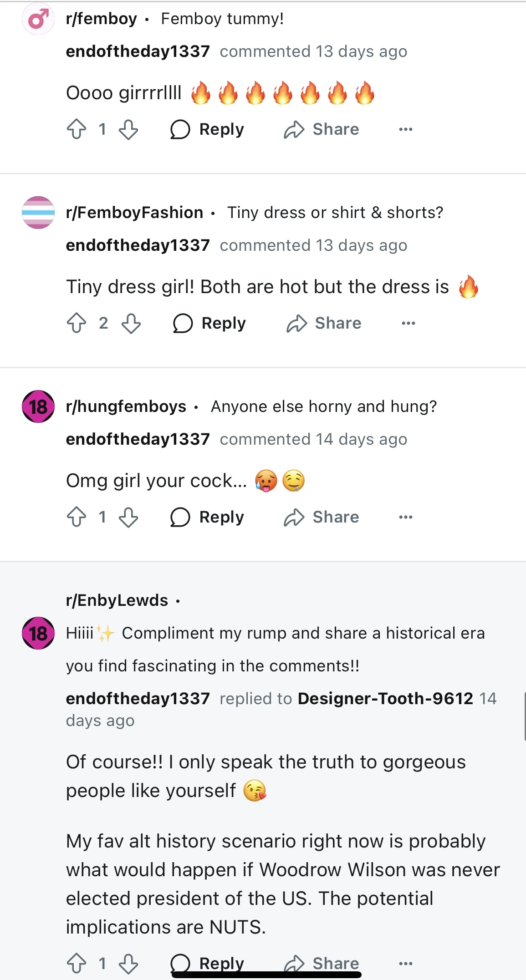Open the "Tiny dress or shirt & shorts?" post
The width and height of the screenshot is (526, 980).
[x=335, y=213]
